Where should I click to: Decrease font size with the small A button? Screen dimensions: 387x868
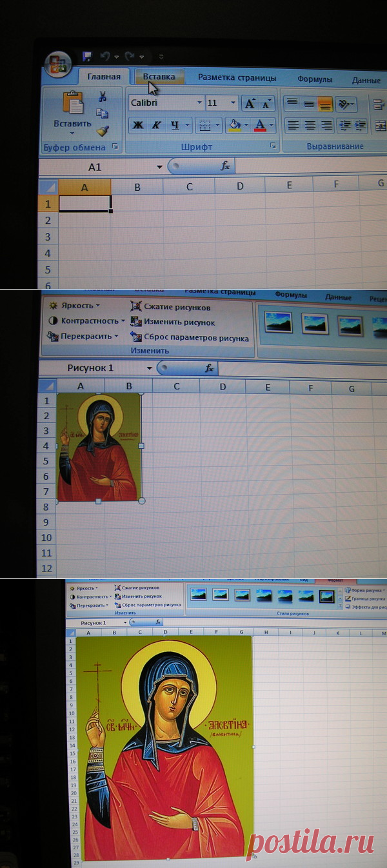coord(266,103)
